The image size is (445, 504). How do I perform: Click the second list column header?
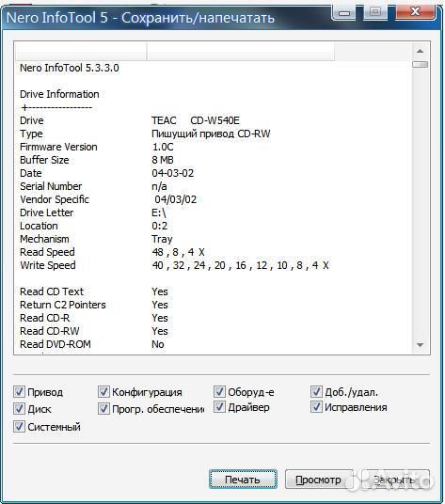(241, 52)
